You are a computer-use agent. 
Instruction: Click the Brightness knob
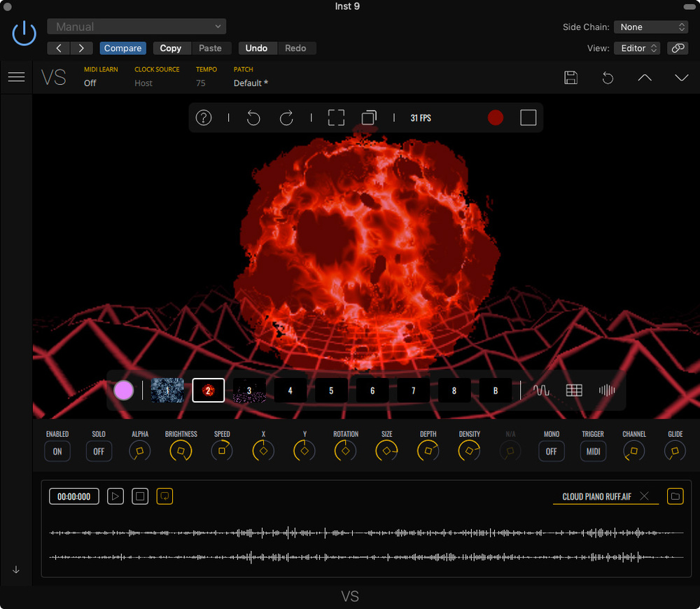[181, 451]
